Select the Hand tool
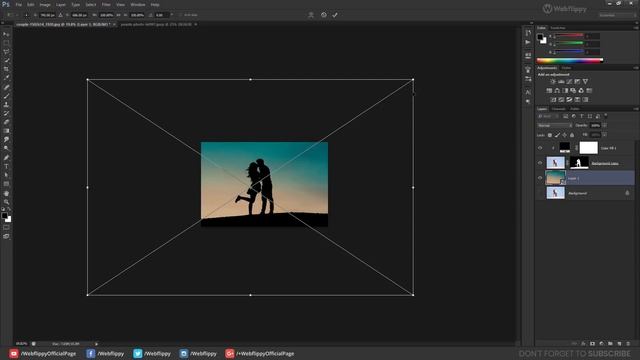This screenshot has height=360, width=640. coord(6,193)
